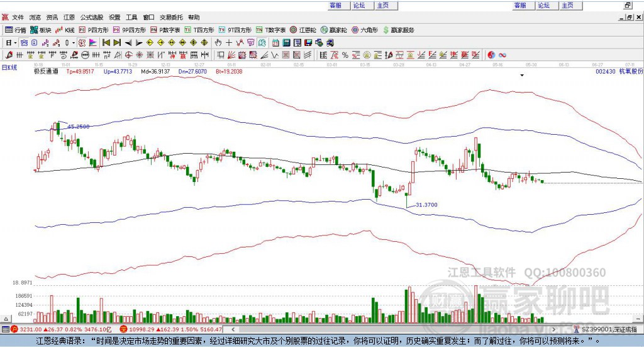Open the P数字表 tool
Viewport: 644px width, 347px height.
coord(165,30)
